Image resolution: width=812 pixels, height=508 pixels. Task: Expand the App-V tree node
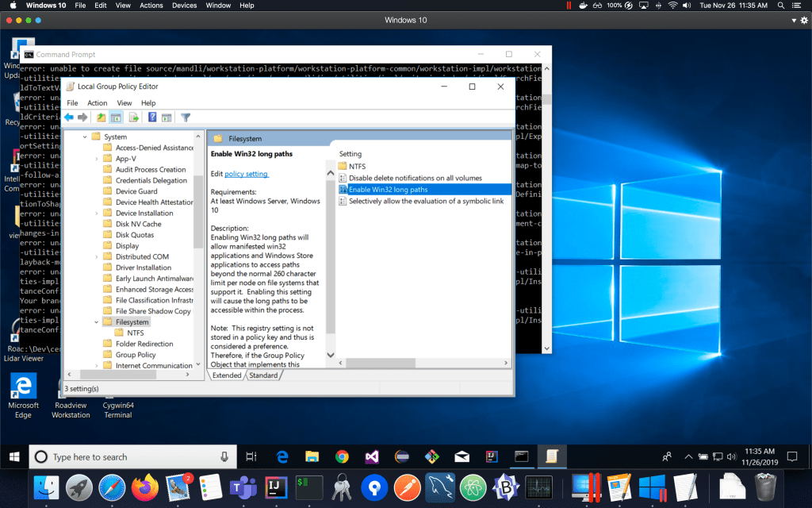pyautogui.click(x=97, y=159)
